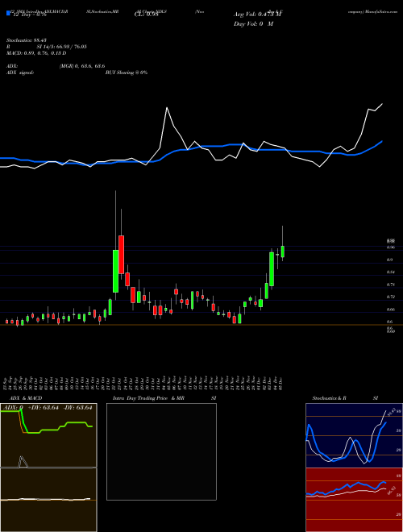Click the 0.96 price axis label
Viewport: 403px width, 532px height.
391,247
